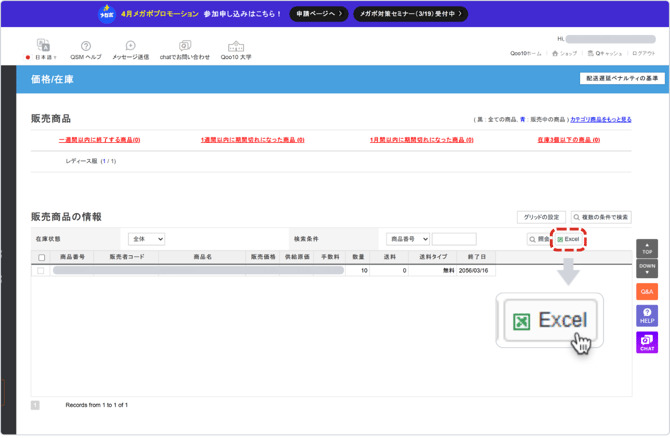Click 申請ページへ in the top banner

pos(318,14)
